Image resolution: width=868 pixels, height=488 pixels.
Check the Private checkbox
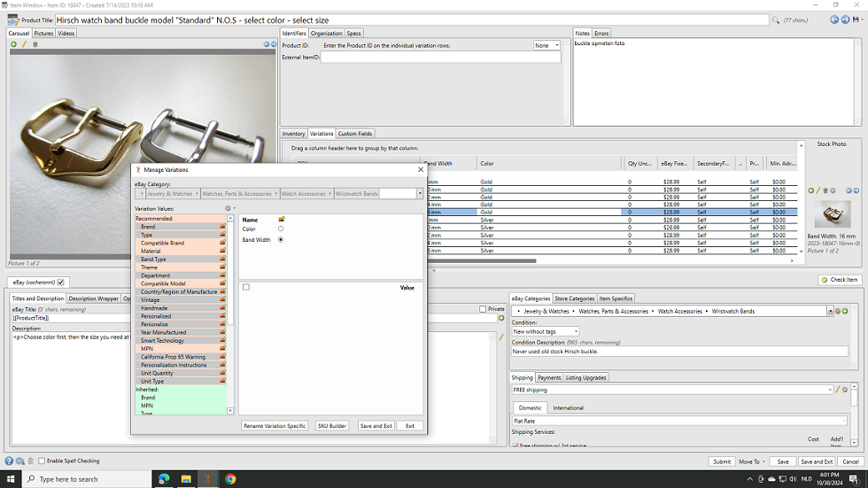483,309
